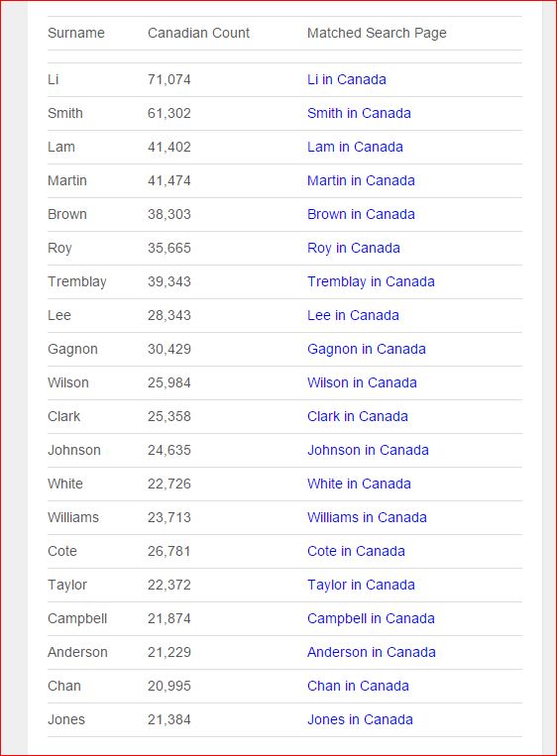Open the Li in Canada link
Viewport: 557px width, 756px height.
click(x=347, y=79)
